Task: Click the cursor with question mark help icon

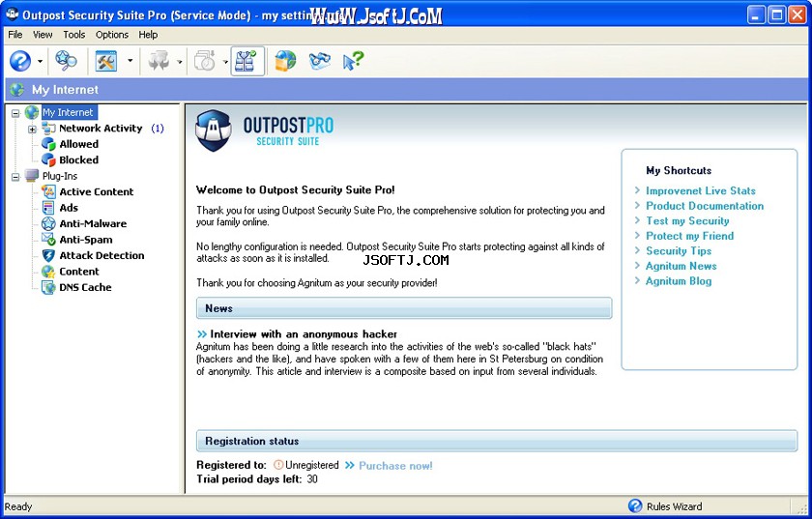Action: click(353, 61)
